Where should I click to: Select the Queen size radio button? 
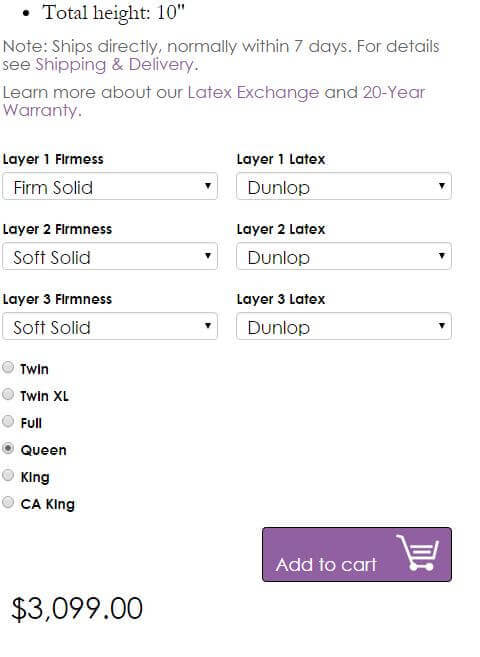click(x=8, y=448)
